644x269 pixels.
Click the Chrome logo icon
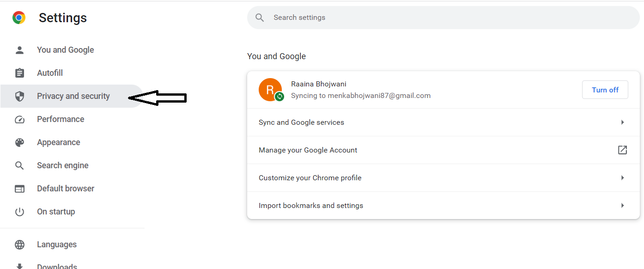pyautogui.click(x=19, y=18)
